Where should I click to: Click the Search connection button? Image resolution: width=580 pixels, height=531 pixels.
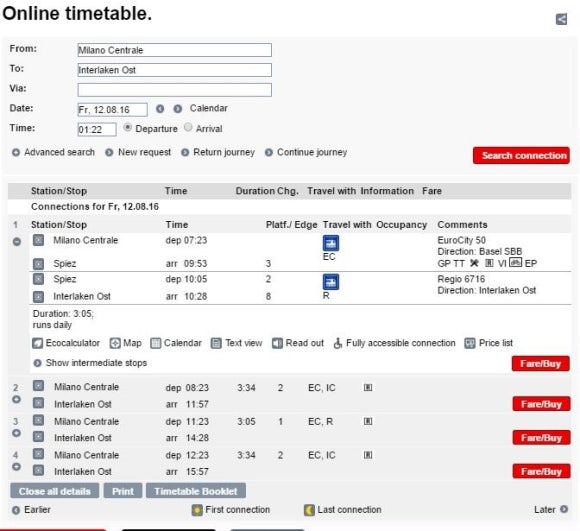click(x=521, y=155)
